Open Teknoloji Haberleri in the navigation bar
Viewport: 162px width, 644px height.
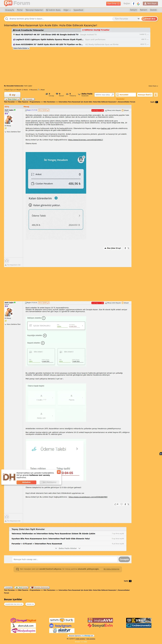pos(34,10)
